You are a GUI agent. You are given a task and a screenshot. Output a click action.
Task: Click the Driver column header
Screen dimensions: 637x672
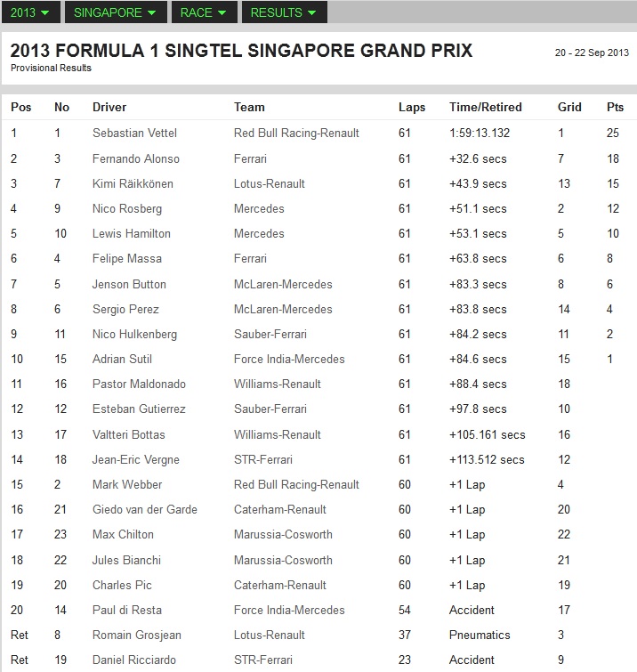pos(109,107)
